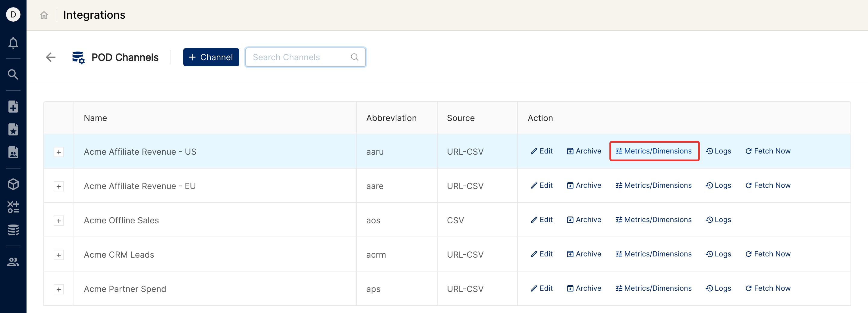
Task: Go back using the left arrow
Action: pos(51,57)
